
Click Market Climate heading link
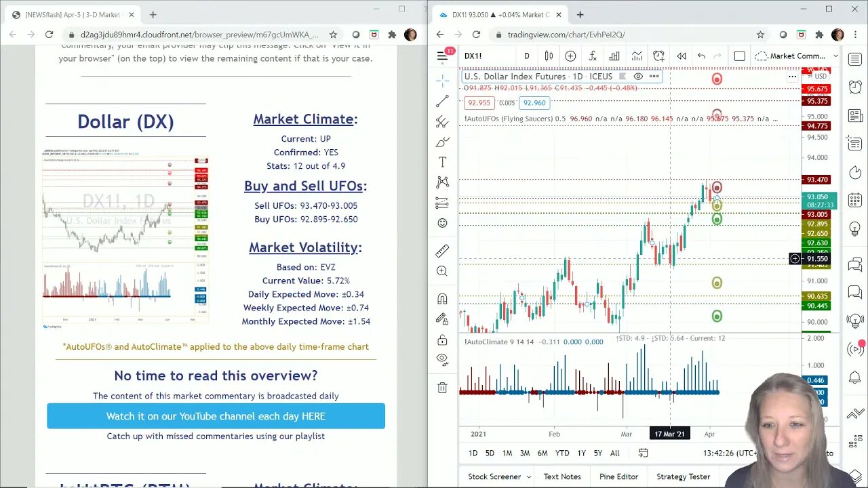click(305, 119)
